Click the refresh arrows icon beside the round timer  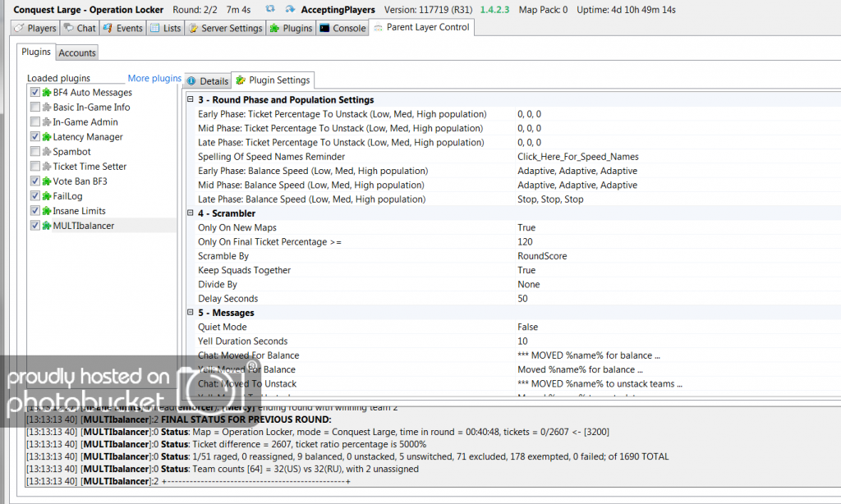click(271, 10)
